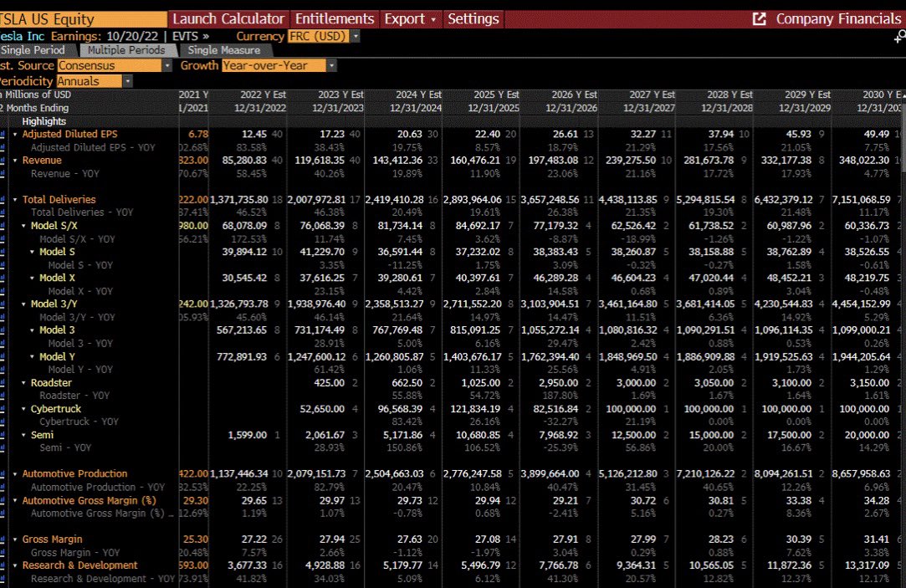Viewport: 906px width, 588px height.
Task: Click the 11,872.36 Research & Development value
Action: point(789,565)
